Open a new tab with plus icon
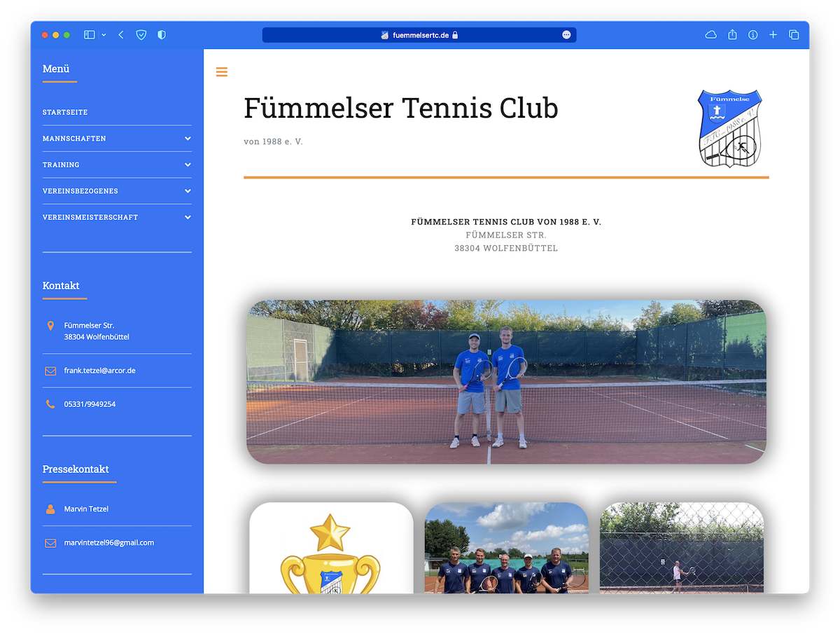The width and height of the screenshot is (840, 634). click(773, 35)
